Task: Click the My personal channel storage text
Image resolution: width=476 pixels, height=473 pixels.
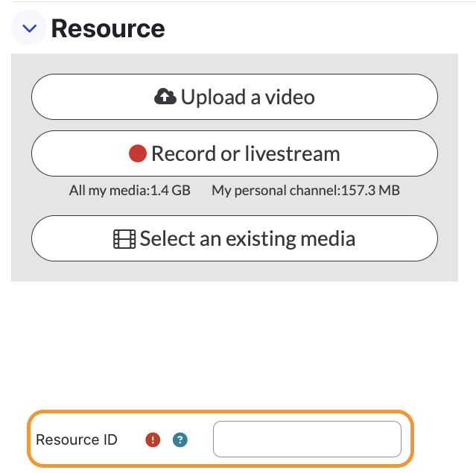Action: pos(305,191)
